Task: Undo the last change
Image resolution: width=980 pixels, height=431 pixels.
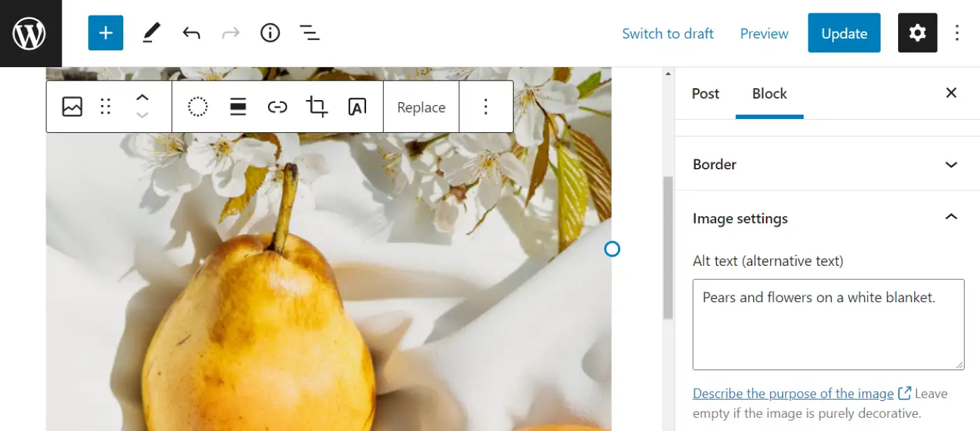Action: (191, 33)
